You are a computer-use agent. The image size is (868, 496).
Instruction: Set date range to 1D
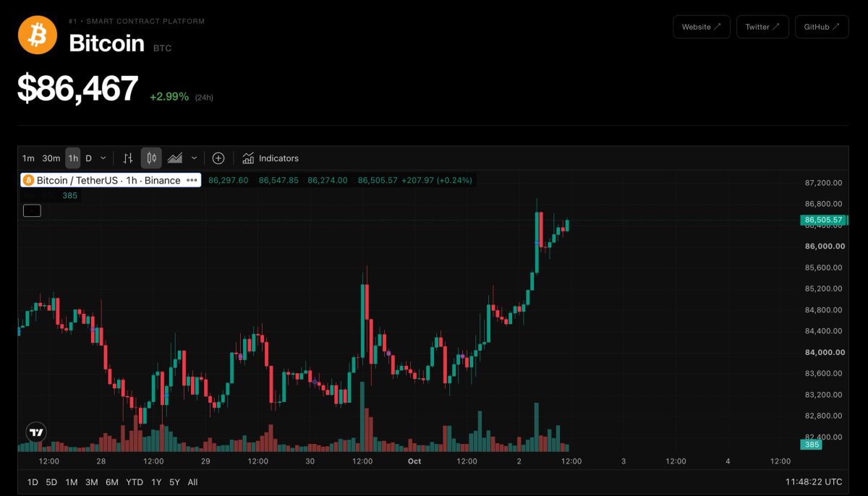pyautogui.click(x=33, y=482)
